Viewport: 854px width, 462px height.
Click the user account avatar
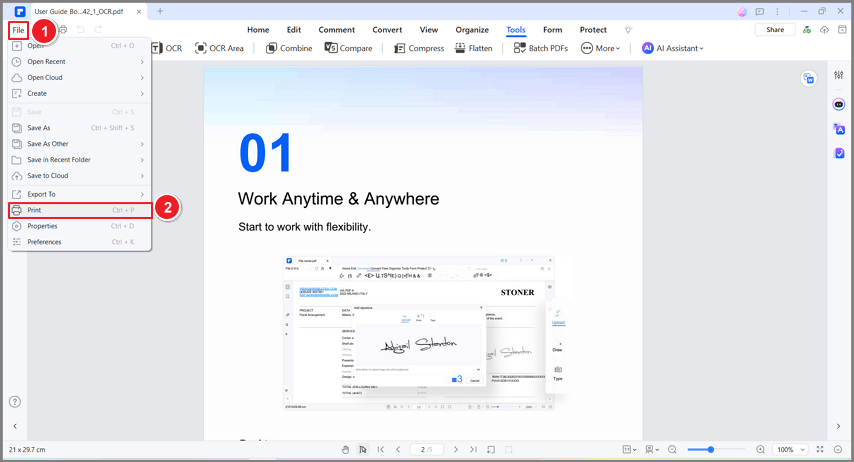pyautogui.click(x=742, y=11)
